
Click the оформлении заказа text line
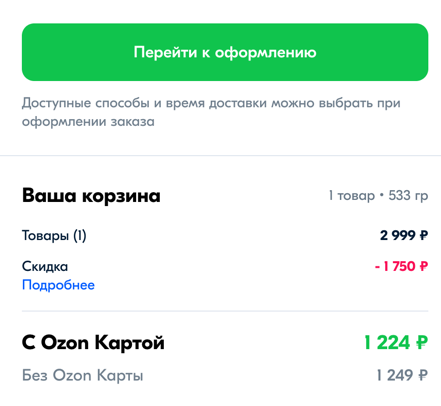pyautogui.click(x=88, y=122)
